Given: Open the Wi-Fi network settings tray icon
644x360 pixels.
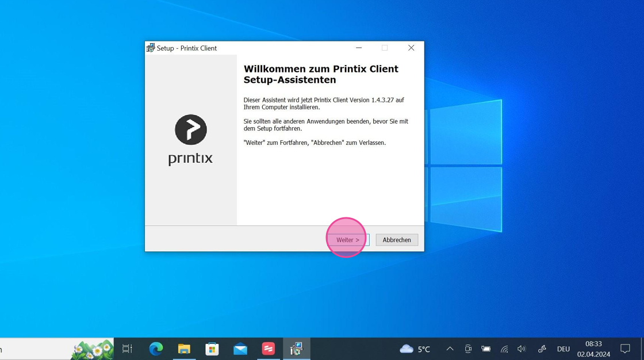Looking at the screenshot, I should pyautogui.click(x=504, y=348).
